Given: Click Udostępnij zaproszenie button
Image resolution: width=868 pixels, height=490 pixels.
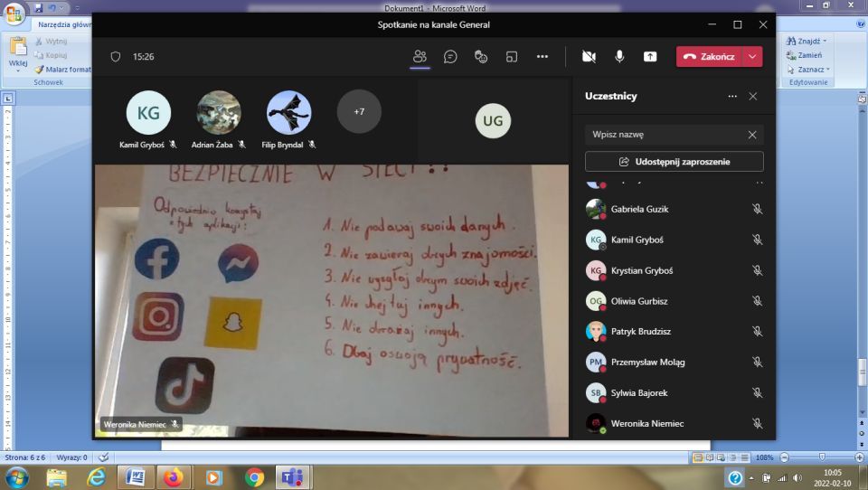Looking at the screenshot, I should coord(674,162).
